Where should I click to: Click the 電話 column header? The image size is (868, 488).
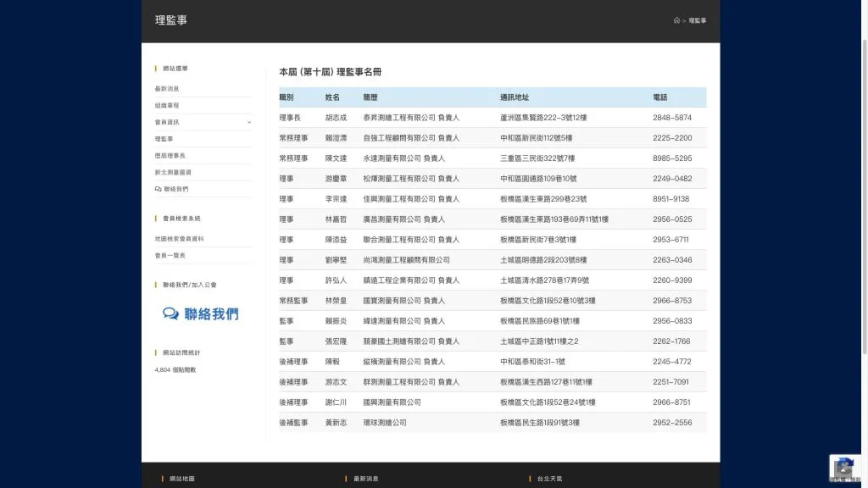[660, 97]
